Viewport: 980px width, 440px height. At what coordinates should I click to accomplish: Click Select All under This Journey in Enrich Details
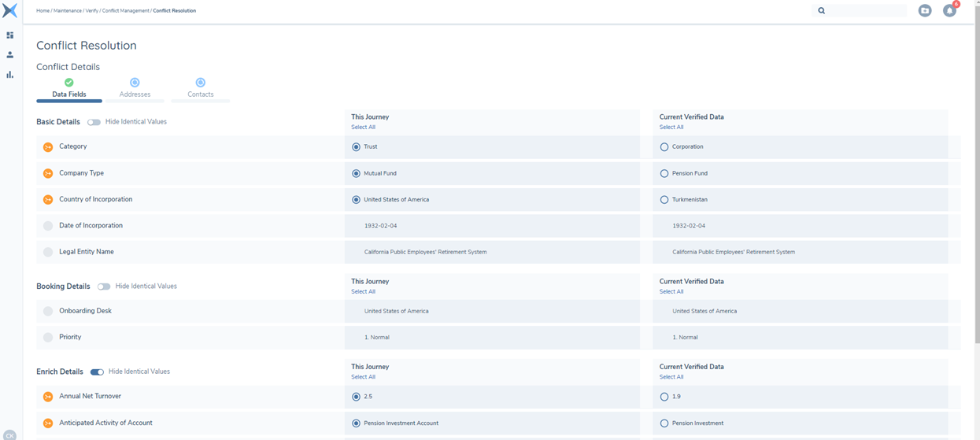pos(363,377)
